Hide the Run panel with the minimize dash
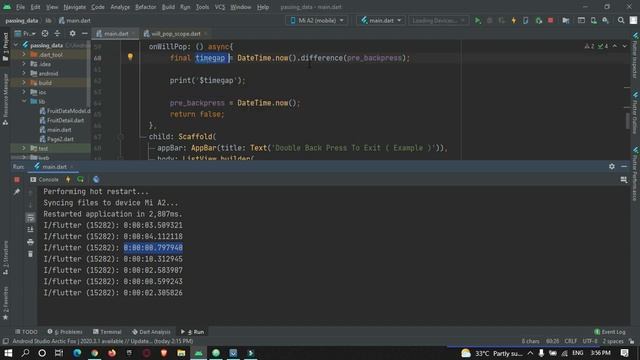 [624, 167]
